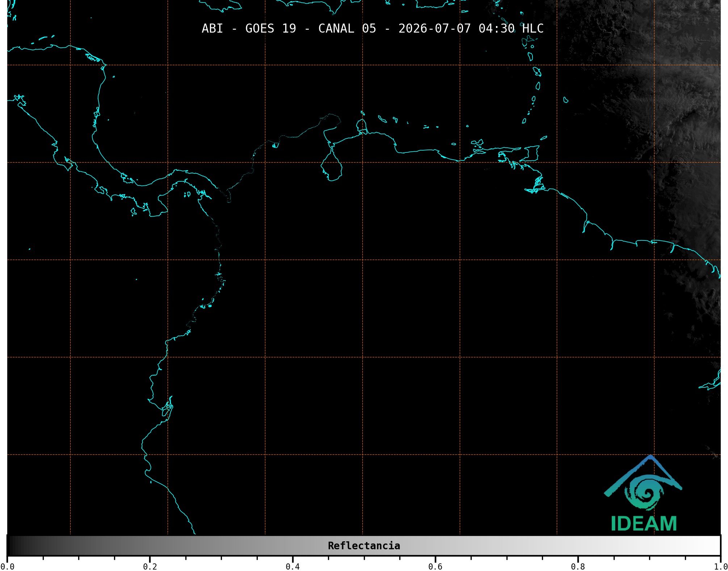Click the 'Reflectancia' colorbar label
Viewport: 728px width, 571px height.
364,546
